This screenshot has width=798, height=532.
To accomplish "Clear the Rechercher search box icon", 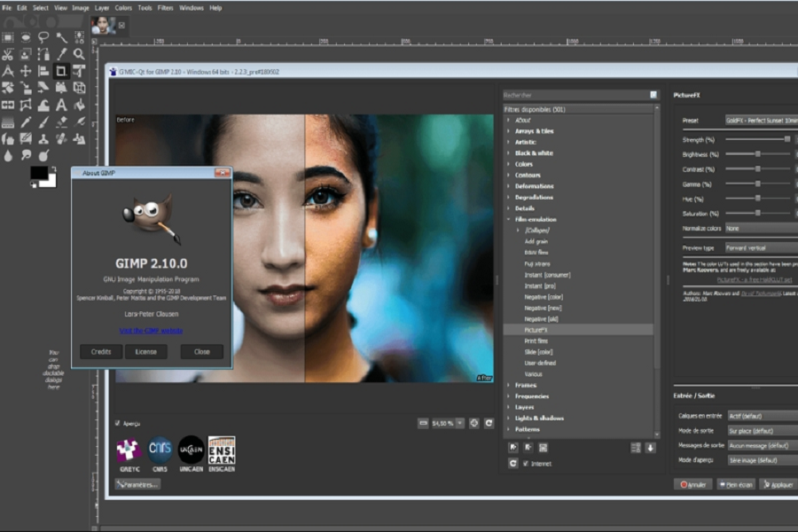I will 653,95.
